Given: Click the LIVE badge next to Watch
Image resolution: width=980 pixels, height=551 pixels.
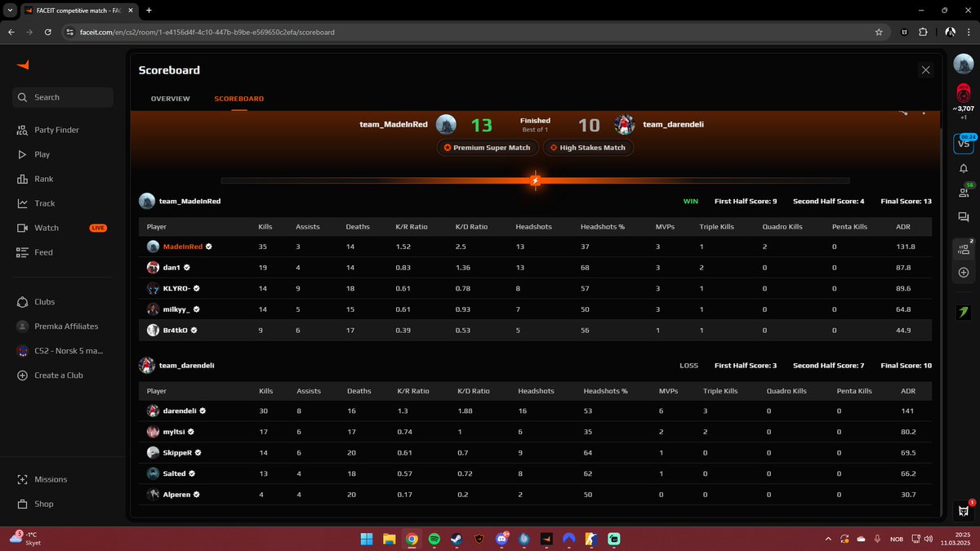Looking at the screenshot, I should pos(98,228).
